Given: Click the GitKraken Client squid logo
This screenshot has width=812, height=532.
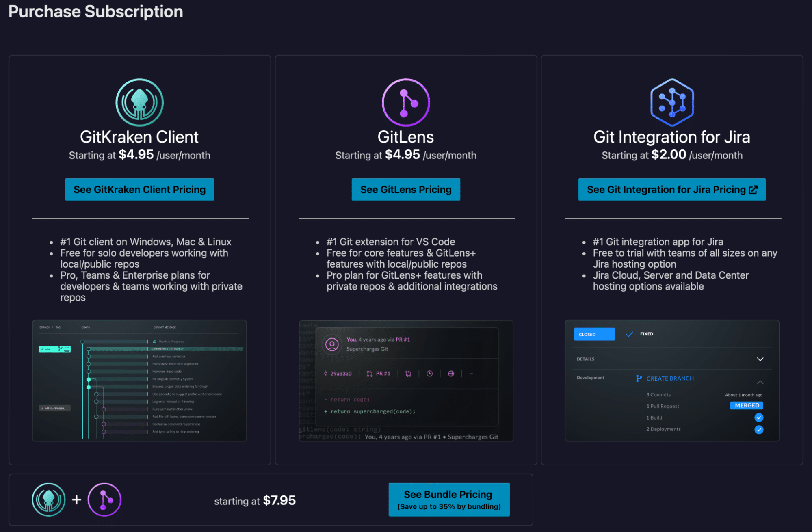Looking at the screenshot, I should point(139,102).
